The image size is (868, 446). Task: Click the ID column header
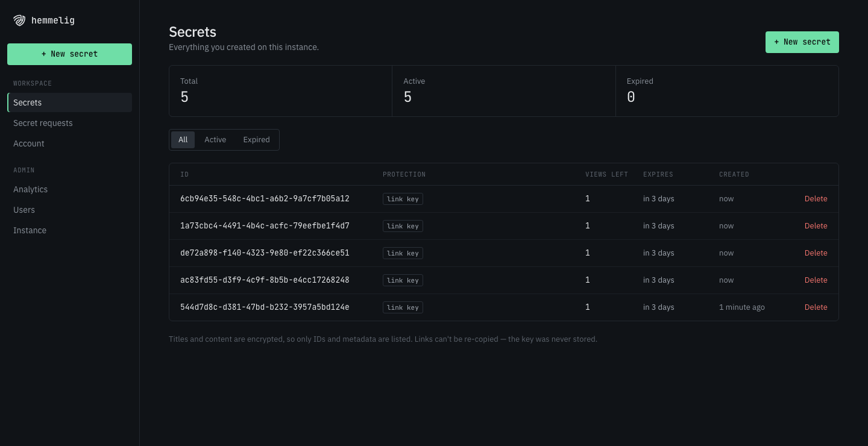[x=184, y=175]
